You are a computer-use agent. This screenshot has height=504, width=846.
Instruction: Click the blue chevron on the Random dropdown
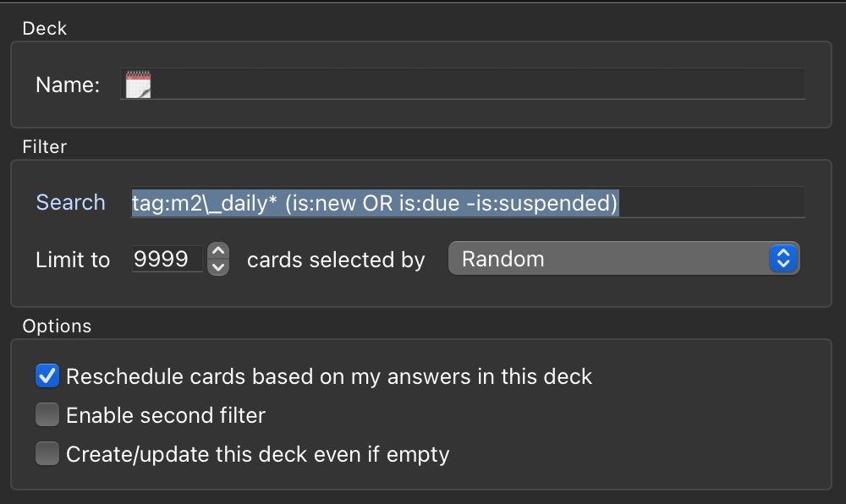click(783, 258)
